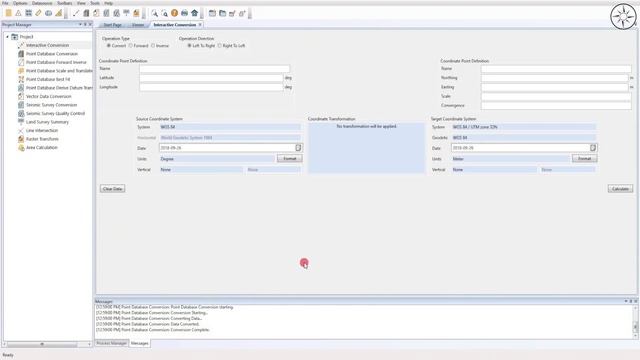640x360 pixels.
Task: Open the Options menu
Action: click(20, 3)
